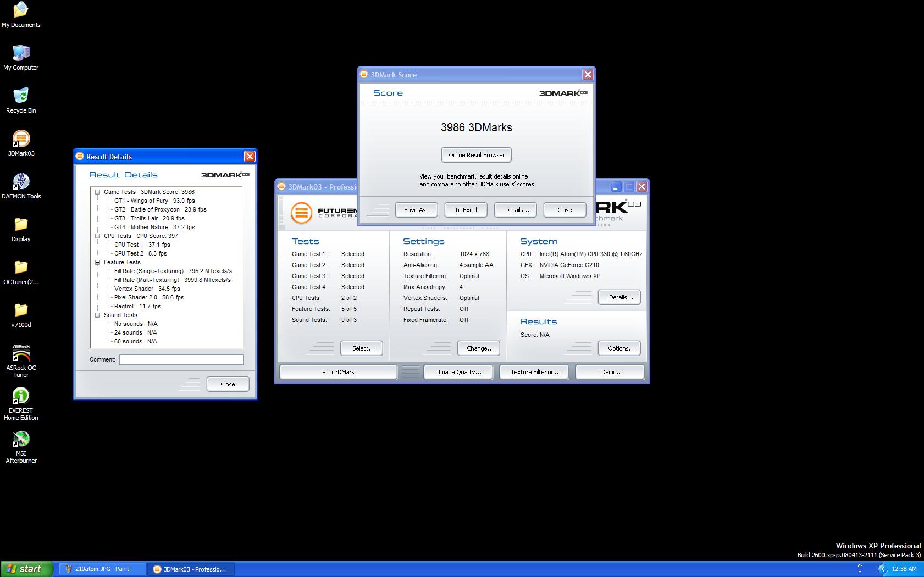
Task: Switch to 210atom.JPG - Paint taskbar item
Action: (x=102, y=569)
